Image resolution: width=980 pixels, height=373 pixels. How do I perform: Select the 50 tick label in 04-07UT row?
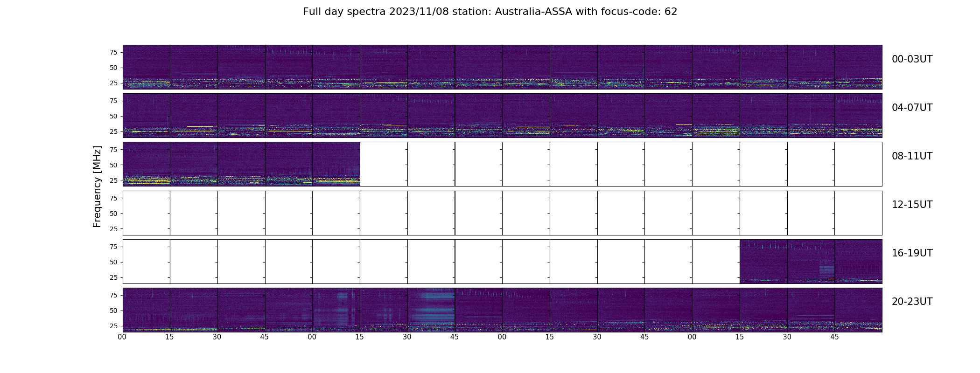(113, 116)
